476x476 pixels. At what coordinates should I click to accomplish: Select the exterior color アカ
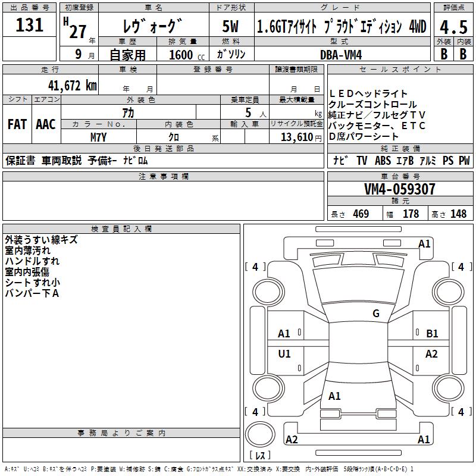pos(128,113)
